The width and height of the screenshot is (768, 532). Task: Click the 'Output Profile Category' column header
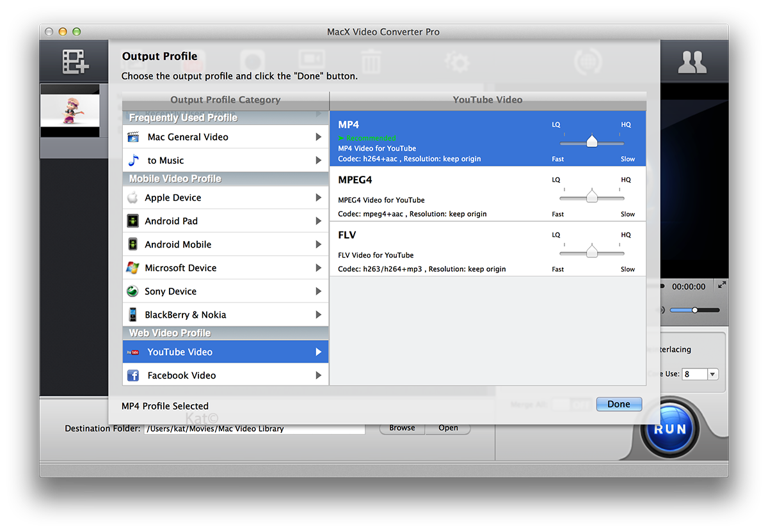point(225,100)
